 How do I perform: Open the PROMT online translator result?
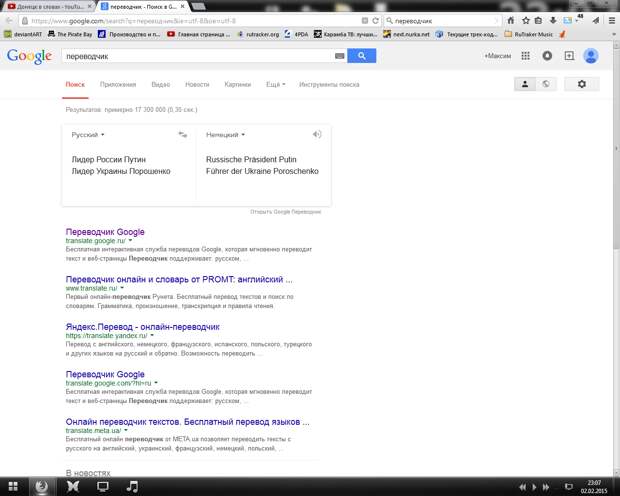click(x=179, y=279)
